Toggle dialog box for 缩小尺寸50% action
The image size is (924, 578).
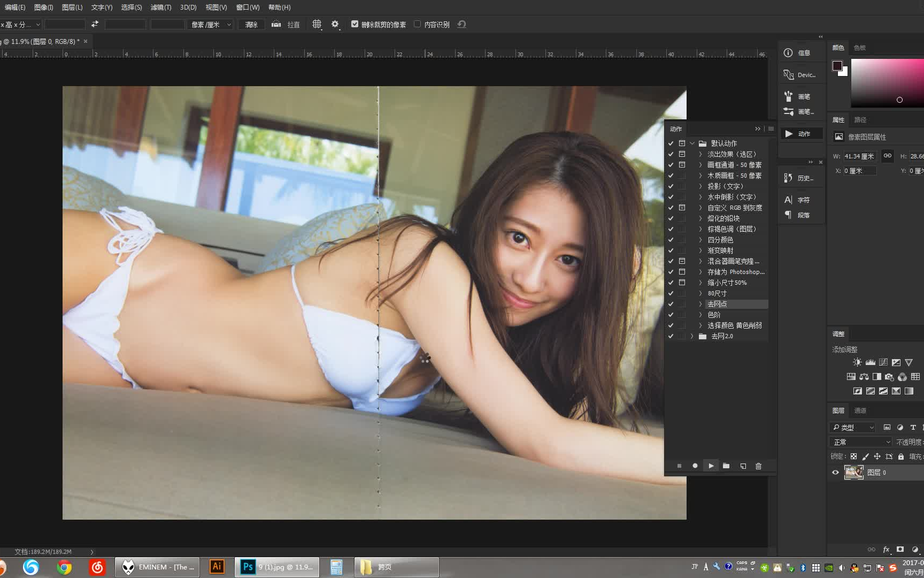[682, 283]
